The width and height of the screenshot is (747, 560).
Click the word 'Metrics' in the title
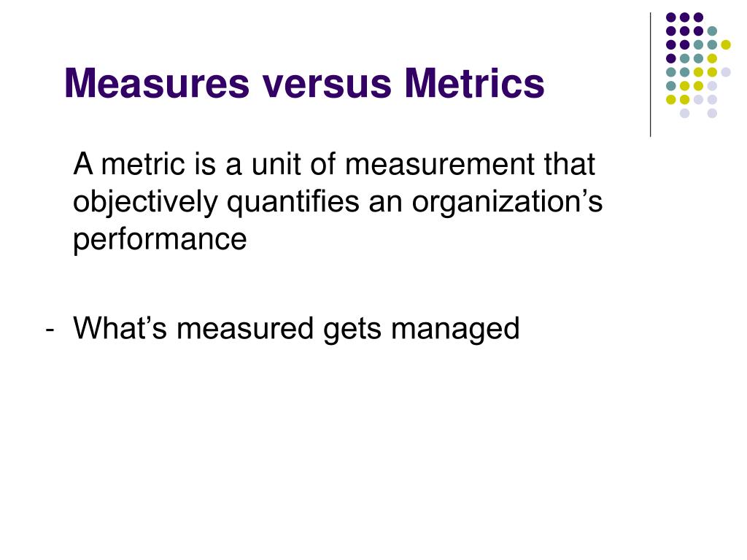pos(474,83)
